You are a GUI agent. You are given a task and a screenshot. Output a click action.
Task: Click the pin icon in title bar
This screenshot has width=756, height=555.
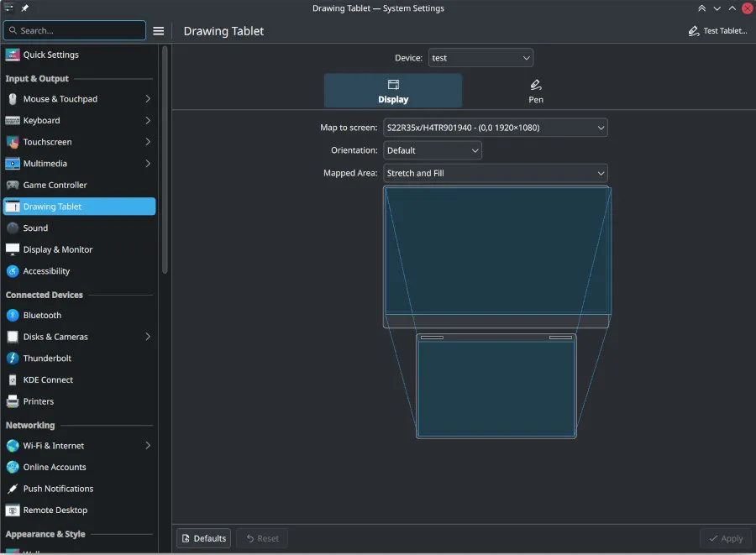24,8
